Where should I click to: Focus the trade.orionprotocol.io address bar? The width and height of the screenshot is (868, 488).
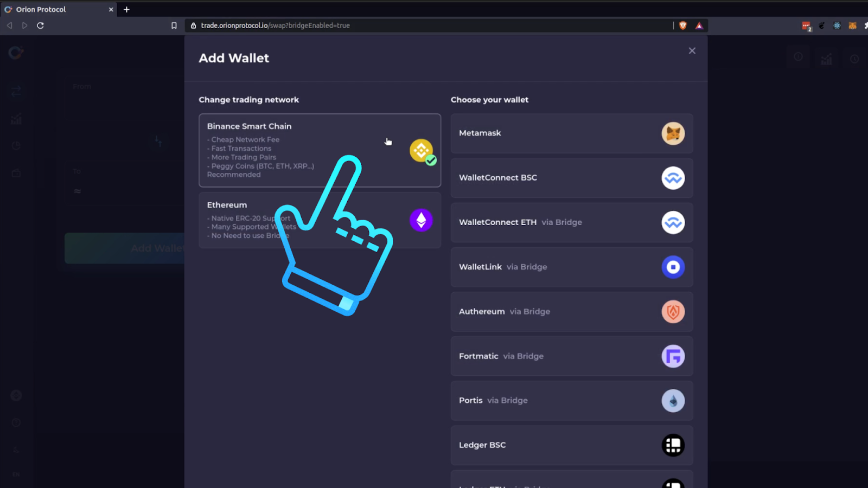pyautogui.click(x=429, y=25)
